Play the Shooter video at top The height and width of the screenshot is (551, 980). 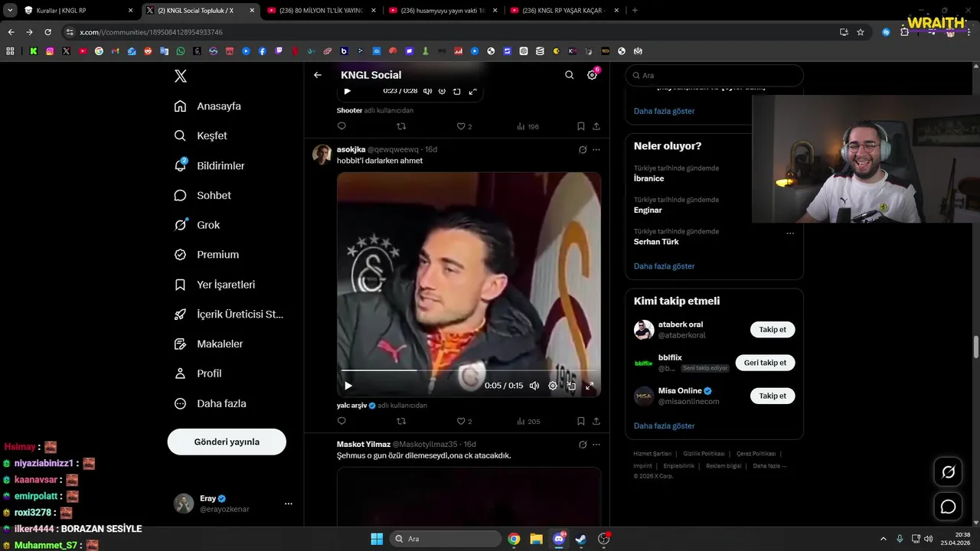pos(348,91)
